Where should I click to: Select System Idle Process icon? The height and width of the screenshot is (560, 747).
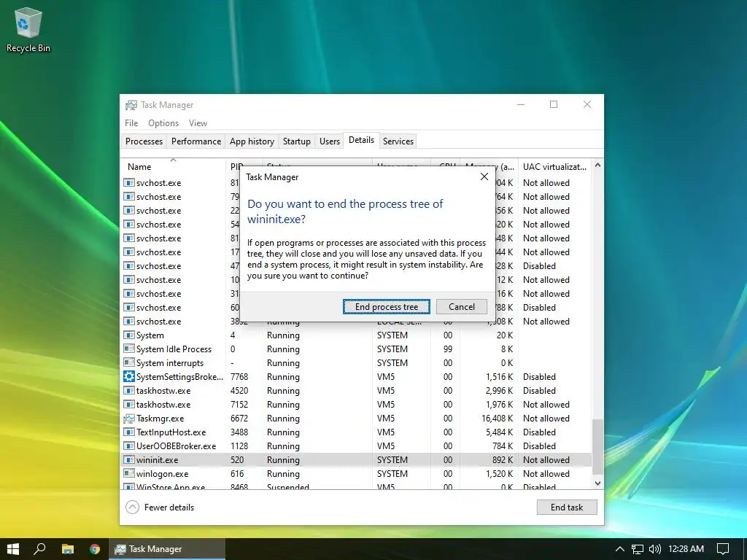point(128,349)
